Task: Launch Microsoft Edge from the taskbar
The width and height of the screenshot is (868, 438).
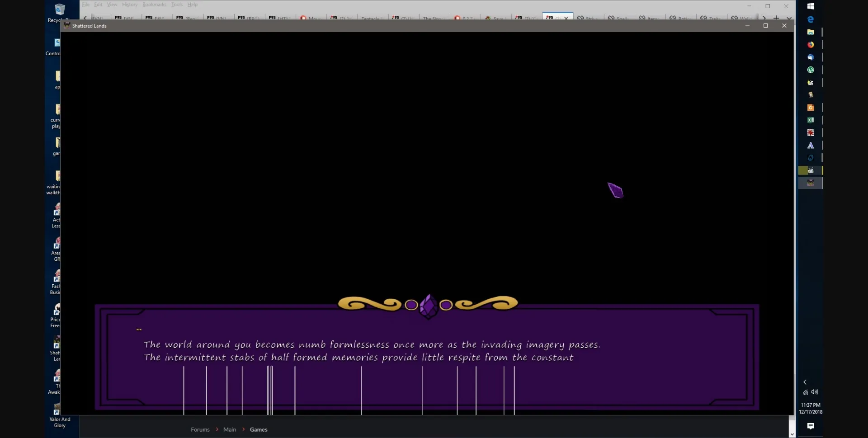Action: click(x=811, y=19)
